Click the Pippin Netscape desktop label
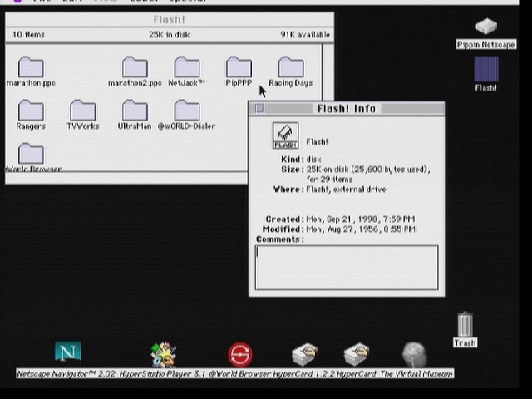 486,44
